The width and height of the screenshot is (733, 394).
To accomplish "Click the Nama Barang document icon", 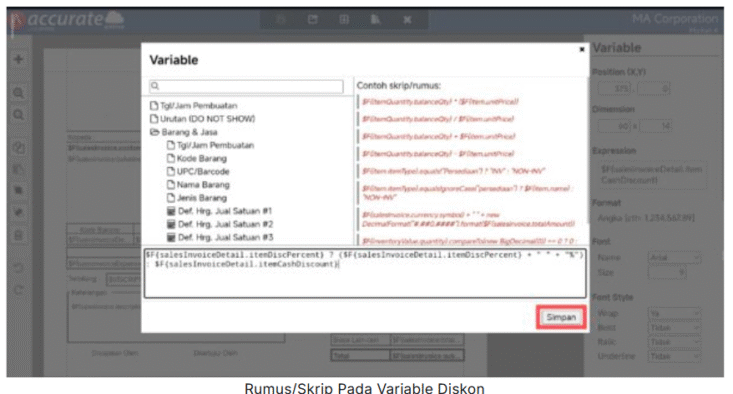I will pyautogui.click(x=171, y=185).
